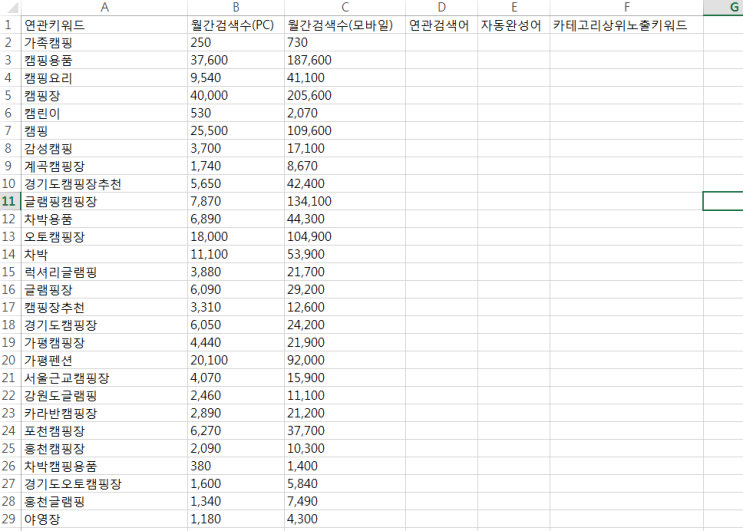Screen dimensions: 743x531
Task: Select cell containing 럭셔리글램핑
Action: pos(104,272)
